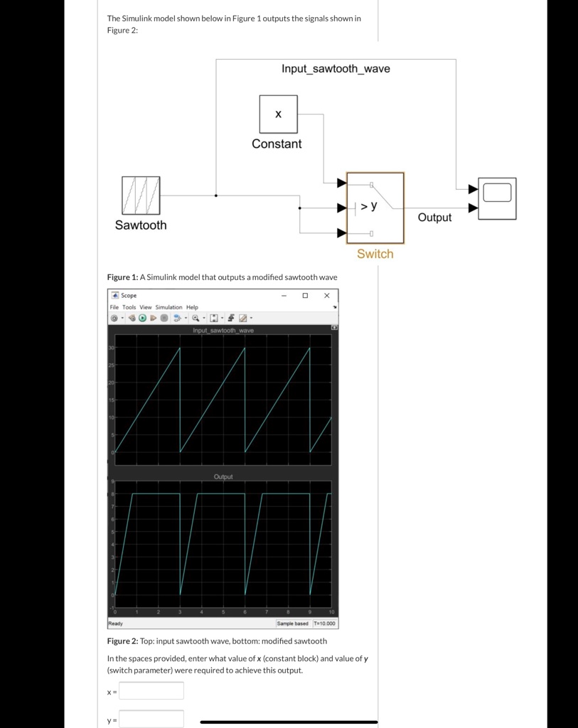Select the Zoom magnifier tool
Viewport: 578px width, 728px height.
pos(194,318)
